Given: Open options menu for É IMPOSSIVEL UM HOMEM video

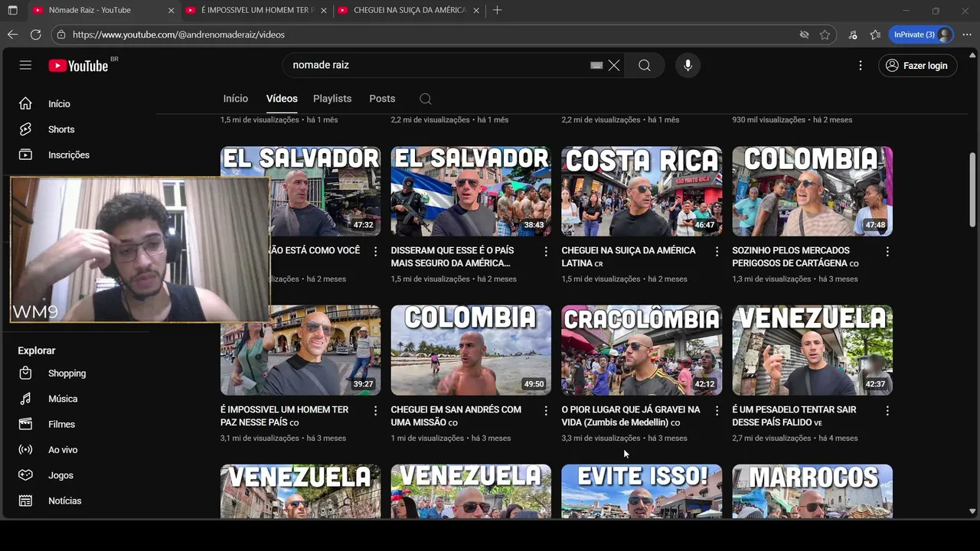Looking at the screenshot, I should pyautogui.click(x=375, y=410).
